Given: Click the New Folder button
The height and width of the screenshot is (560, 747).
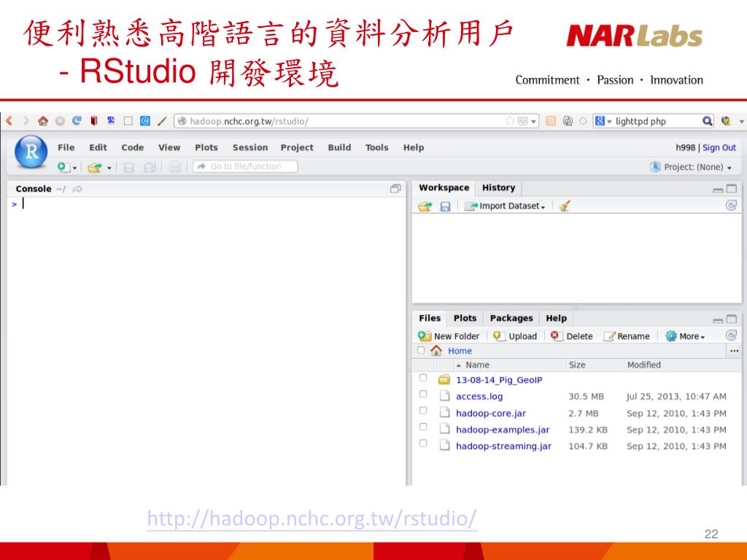Looking at the screenshot, I should tap(449, 336).
